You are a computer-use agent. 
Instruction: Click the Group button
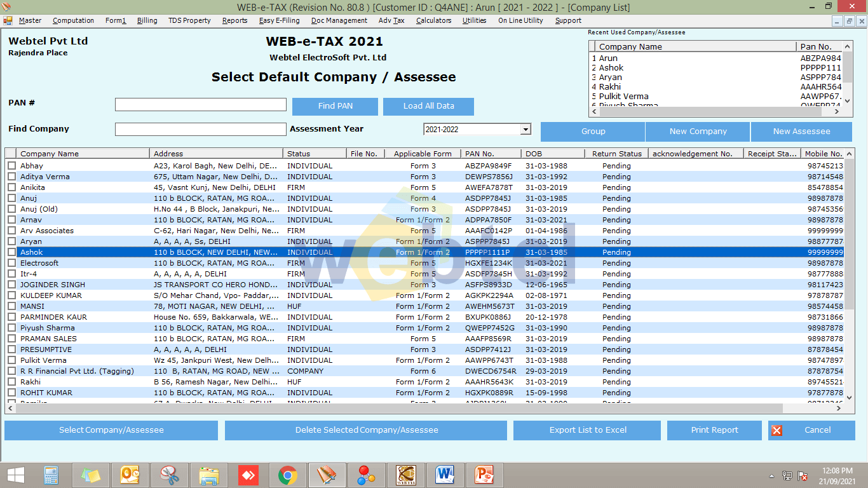coord(593,132)
